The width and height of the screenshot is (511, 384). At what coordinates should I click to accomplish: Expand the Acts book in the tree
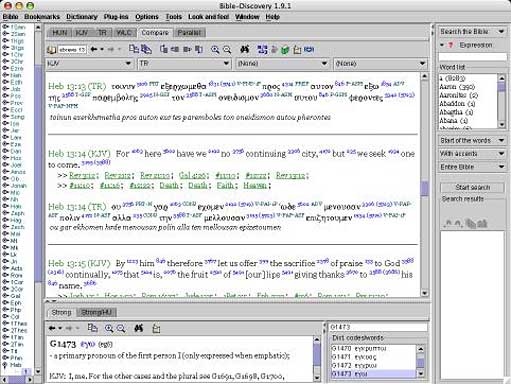5,268
